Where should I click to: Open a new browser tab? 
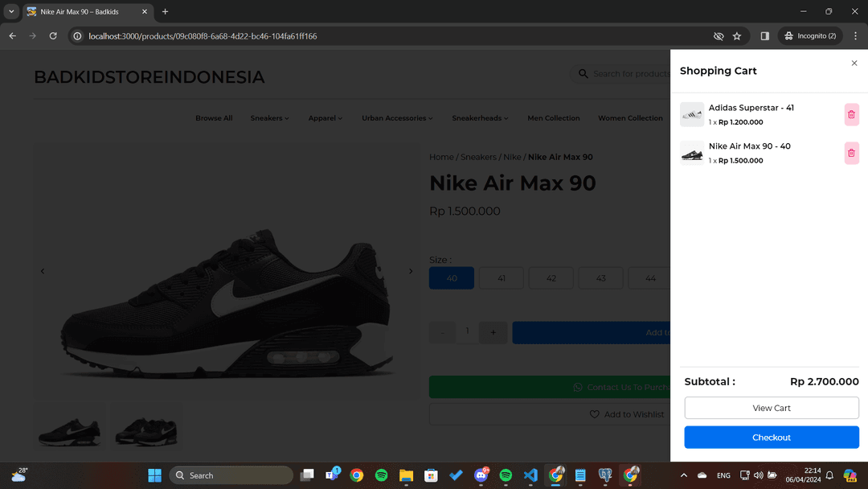(165, 11)
